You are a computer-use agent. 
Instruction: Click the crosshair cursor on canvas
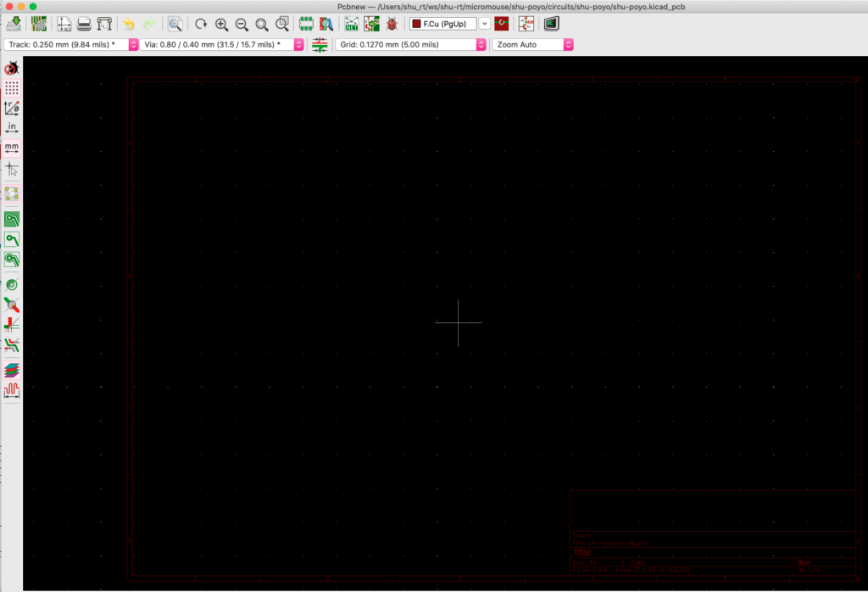[459, 323]
